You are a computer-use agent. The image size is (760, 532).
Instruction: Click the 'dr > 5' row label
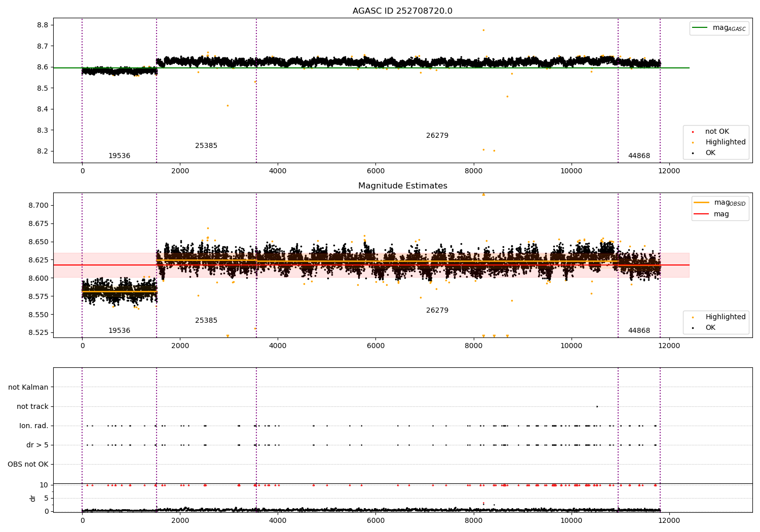tap(37, 445)
